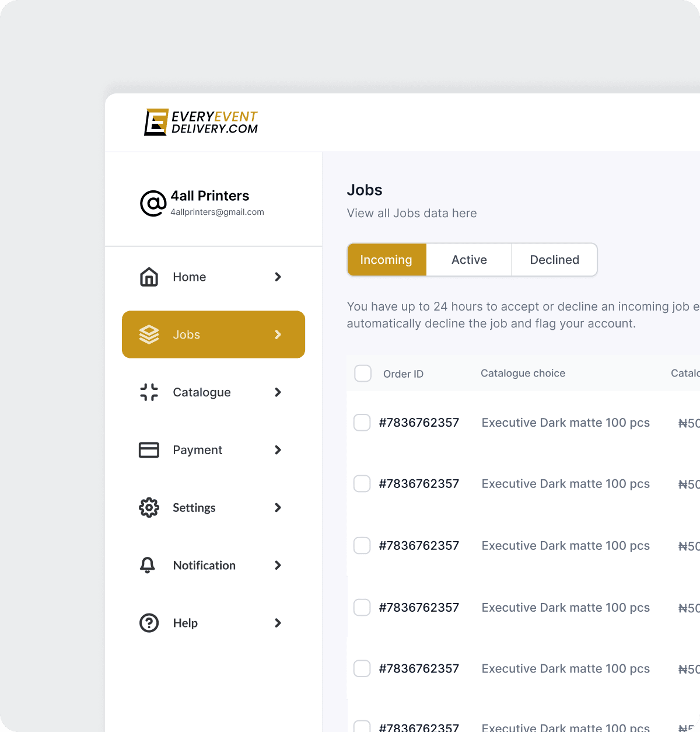Image resolution: width=700 pixels, height=732 pixels.
Task: Click the Catalogue icon in sidebar
Action: click(x=149, y=392)
